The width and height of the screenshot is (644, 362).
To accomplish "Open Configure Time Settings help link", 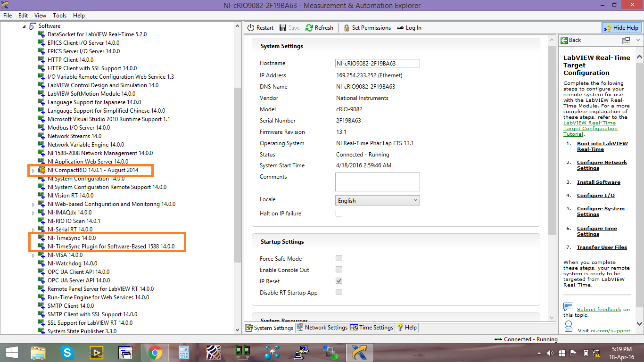I will click(597, 231).
